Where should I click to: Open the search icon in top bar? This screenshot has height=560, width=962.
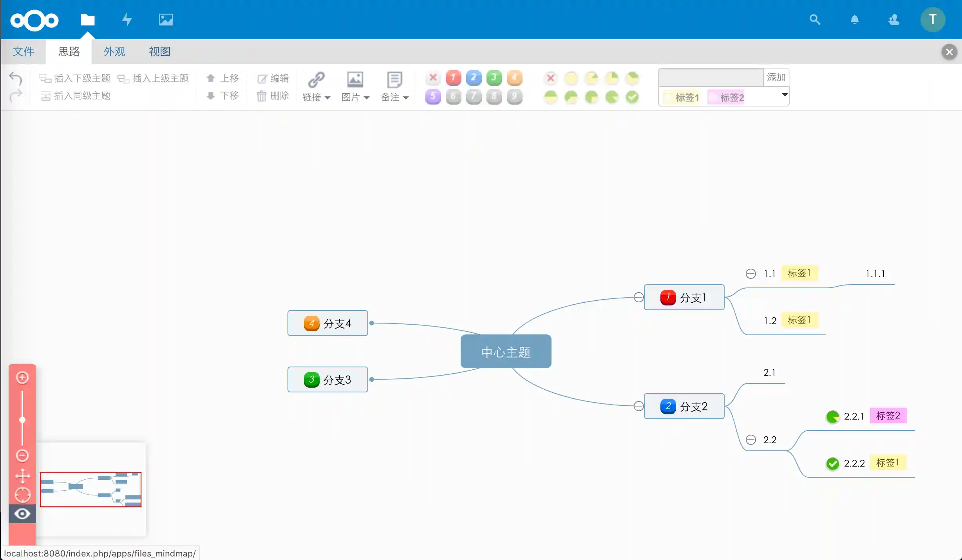(814, 20)
